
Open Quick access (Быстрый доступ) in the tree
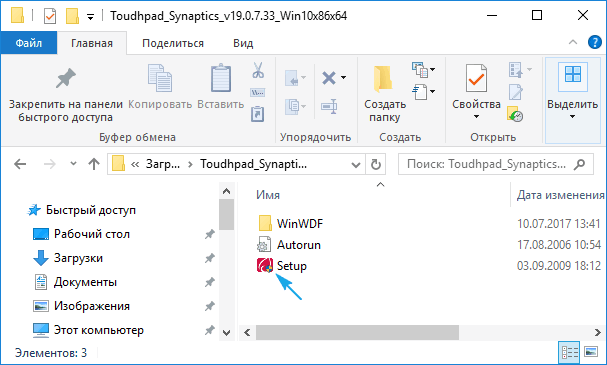pos(91,210)
